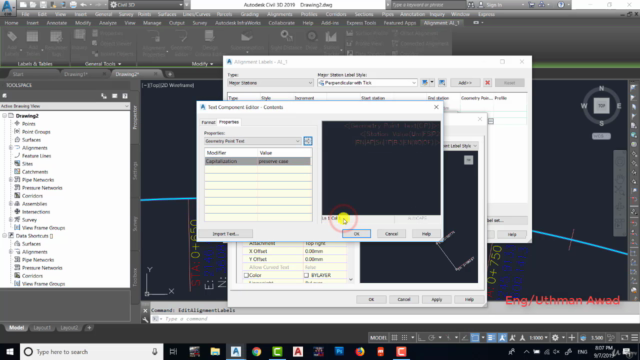640x360 pixels.
Task: Toggle ortho mode in status bar
Action: click(x=421, y=338)
